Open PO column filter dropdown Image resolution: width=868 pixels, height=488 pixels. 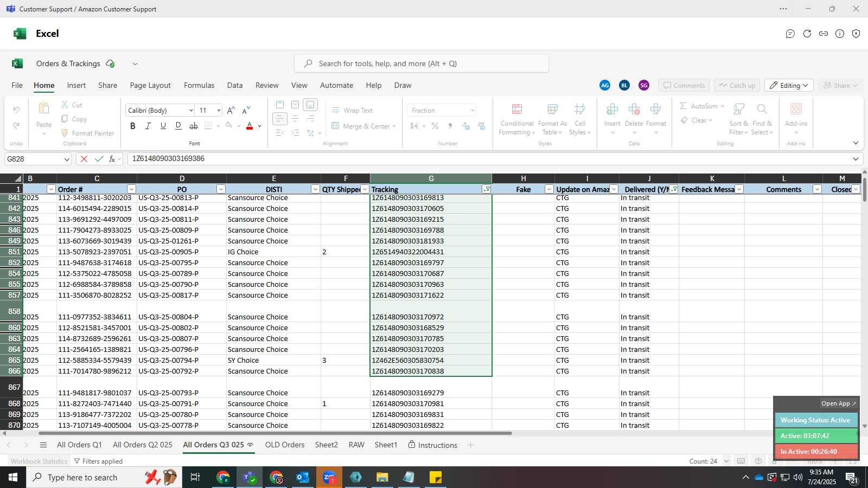click(x=221, y=189)
